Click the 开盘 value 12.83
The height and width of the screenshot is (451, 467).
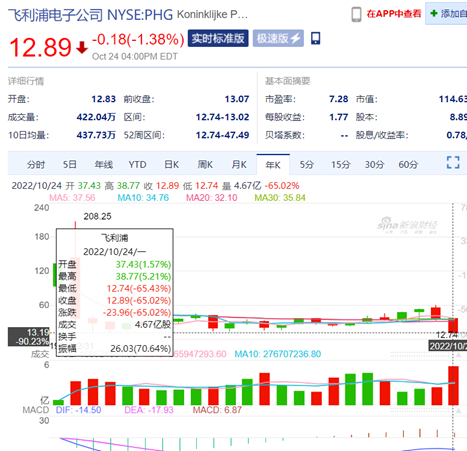pos(104,99)
